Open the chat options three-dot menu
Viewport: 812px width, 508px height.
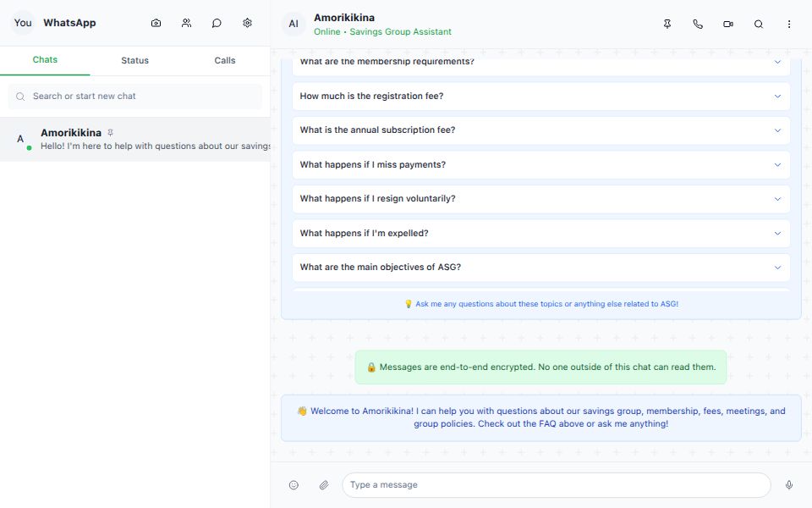789,24
